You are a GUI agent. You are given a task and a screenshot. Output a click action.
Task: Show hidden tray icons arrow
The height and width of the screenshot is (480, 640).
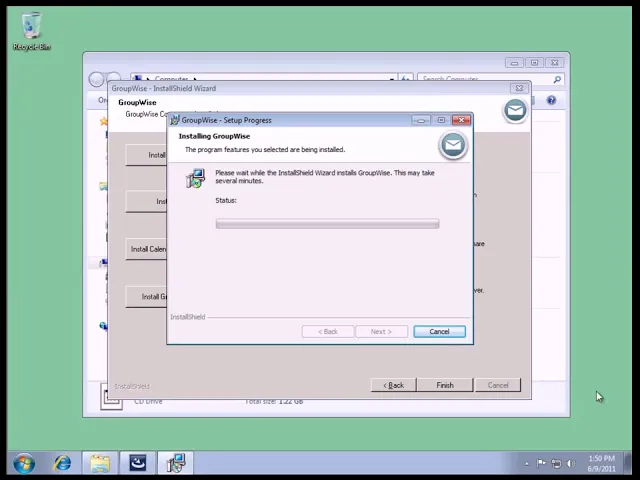[x=527, y=464]
